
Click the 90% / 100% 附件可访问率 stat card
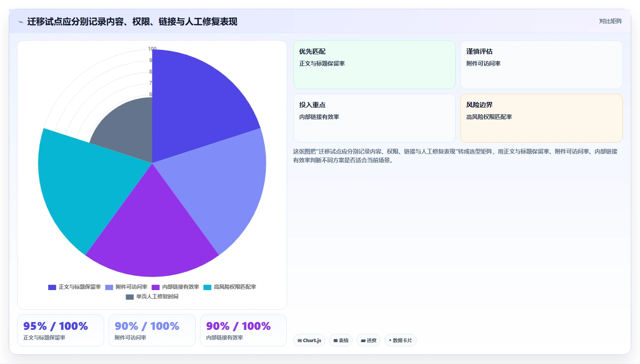click(152, 330)
